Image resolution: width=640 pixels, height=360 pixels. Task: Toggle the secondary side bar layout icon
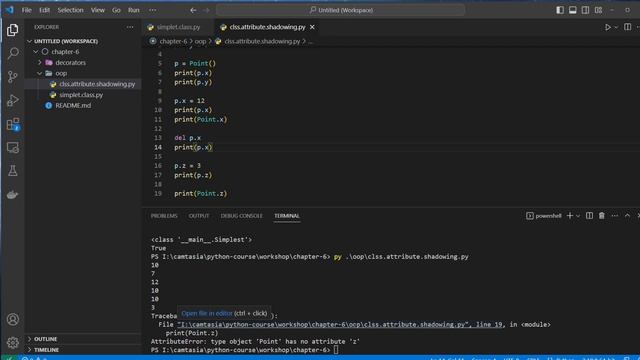coord(585,10)
